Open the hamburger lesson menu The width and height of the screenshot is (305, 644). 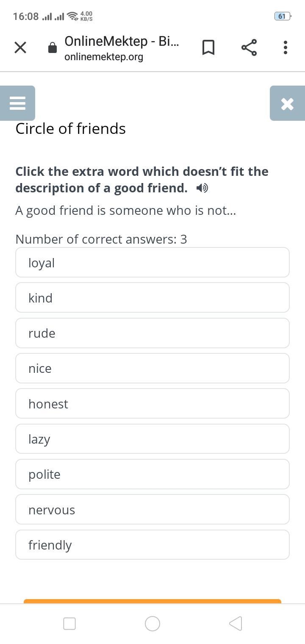(17, 103)
